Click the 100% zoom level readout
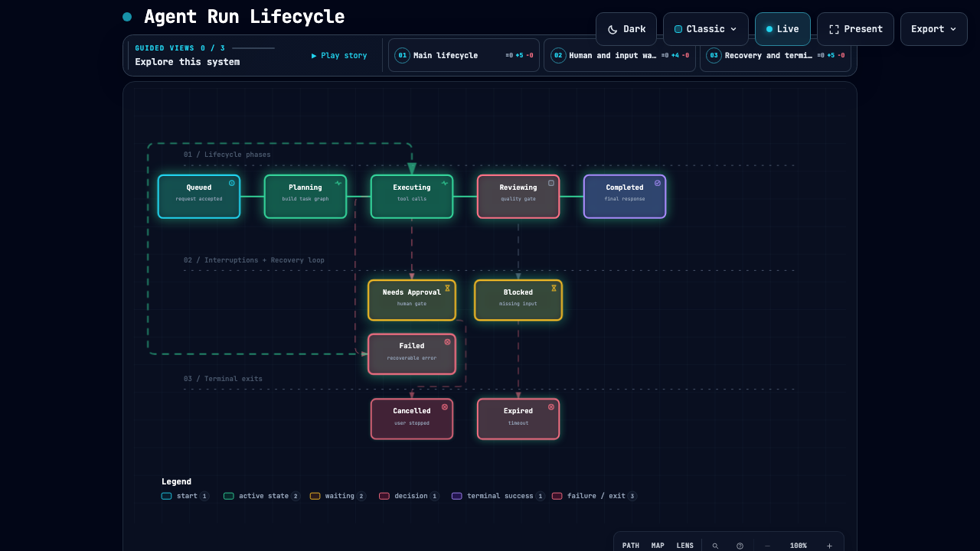Image resolution: width=980 pixels, height=551 pixels. (799, 546)
